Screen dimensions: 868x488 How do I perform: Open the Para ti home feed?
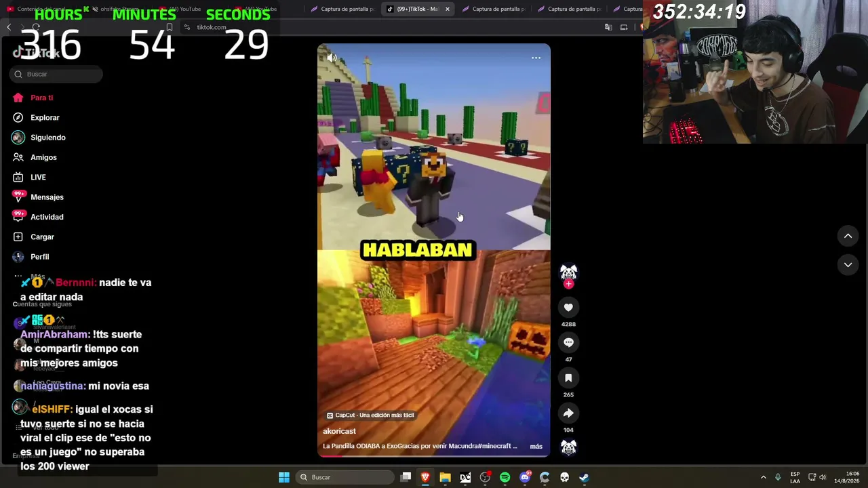(33, 98)
